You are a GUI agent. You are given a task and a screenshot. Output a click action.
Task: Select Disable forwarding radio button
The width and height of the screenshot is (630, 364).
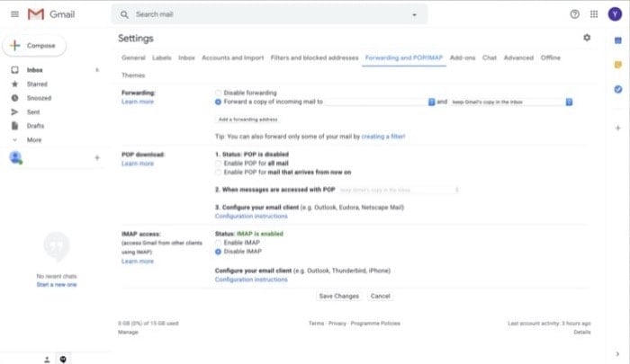(218, 93)
